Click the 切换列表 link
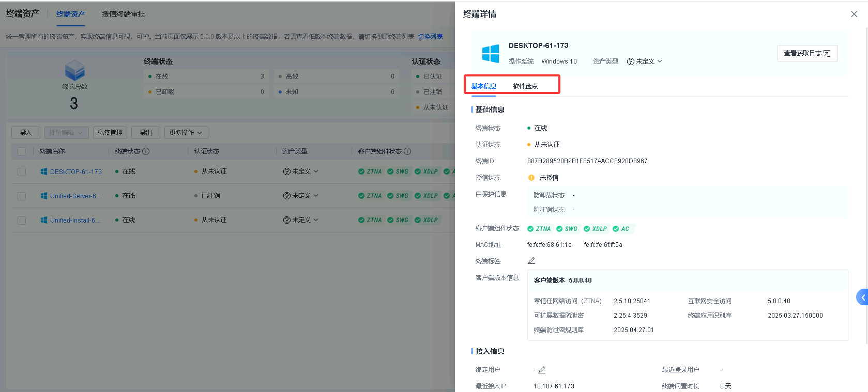The height and width of the screenshot is (392, 868). click(x=430, y=37)
